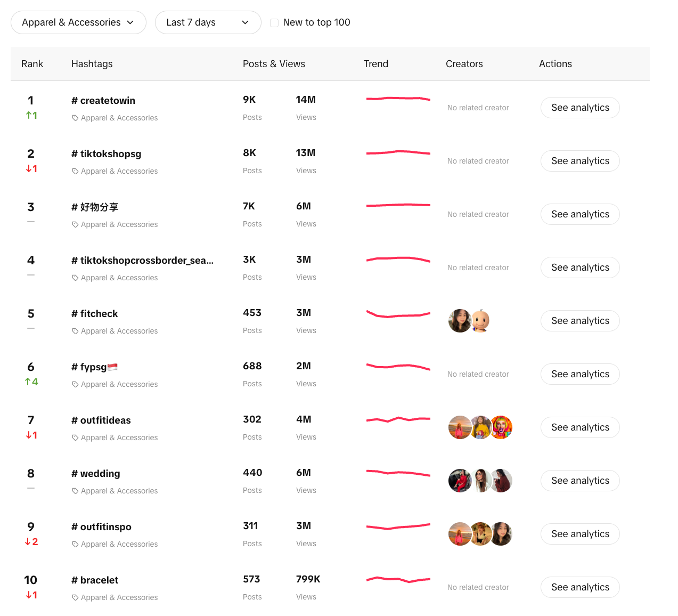Click the Rank column header
This screenshot has height=616, width=678.
32,64
